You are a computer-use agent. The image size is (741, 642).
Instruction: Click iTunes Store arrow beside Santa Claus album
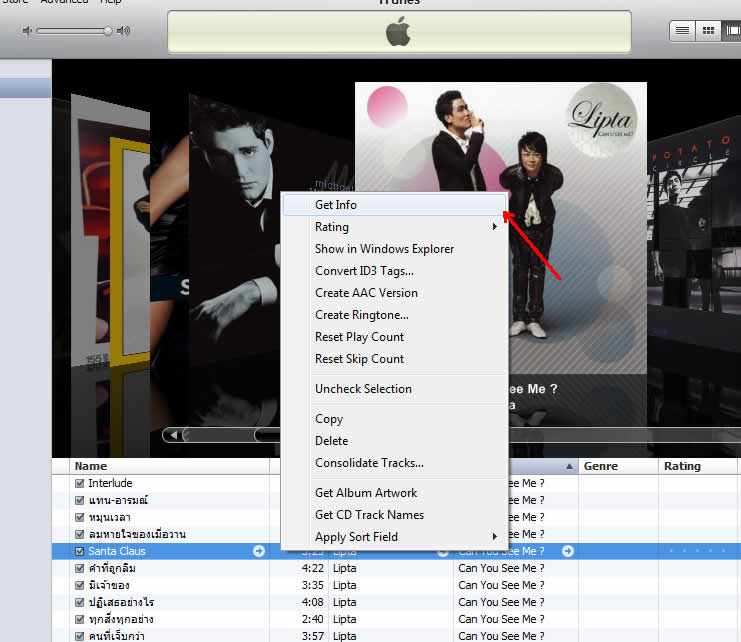point(568,551)
